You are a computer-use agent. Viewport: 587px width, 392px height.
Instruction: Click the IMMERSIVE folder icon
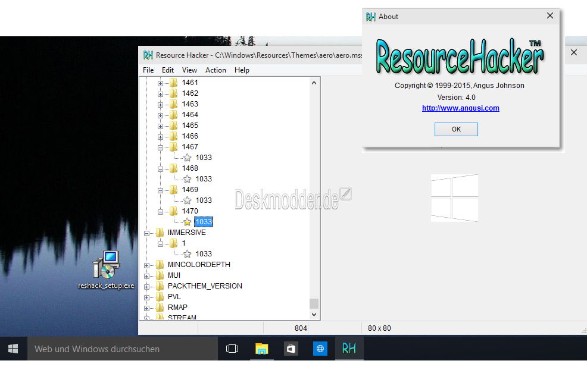pyautogui.click(x=160, y=233)
